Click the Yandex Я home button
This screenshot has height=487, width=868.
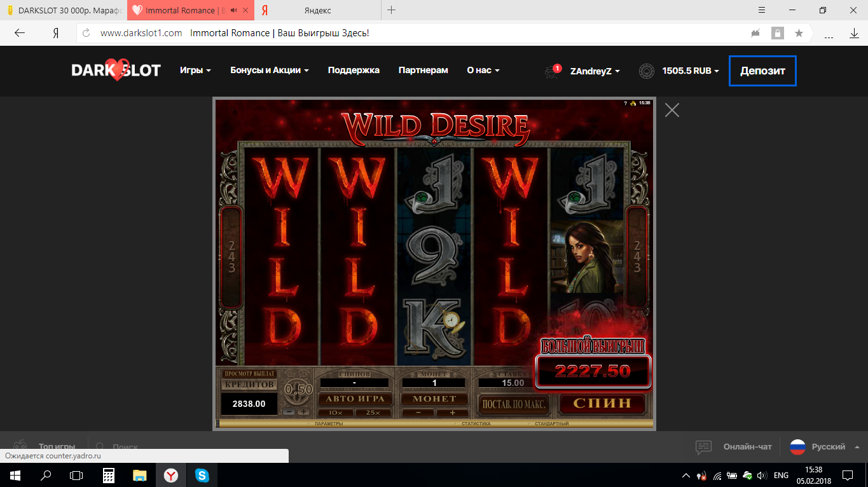tap(56, 33)
